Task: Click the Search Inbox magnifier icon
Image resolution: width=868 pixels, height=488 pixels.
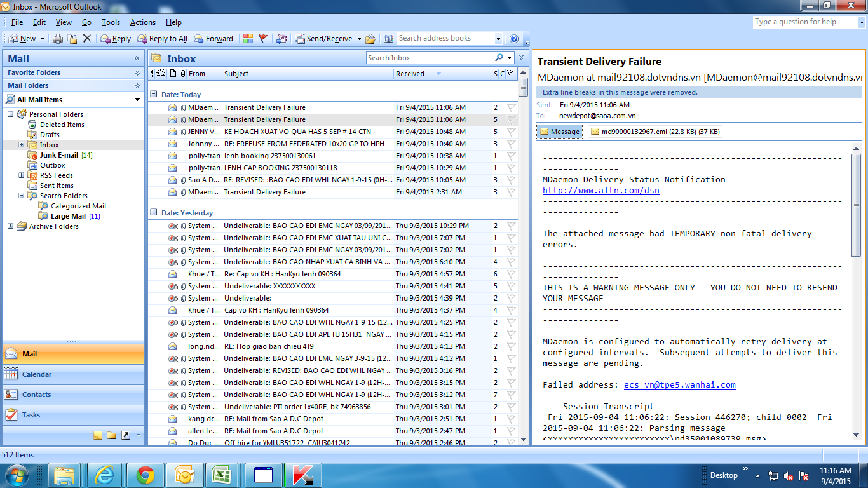Action: [499, 58]
